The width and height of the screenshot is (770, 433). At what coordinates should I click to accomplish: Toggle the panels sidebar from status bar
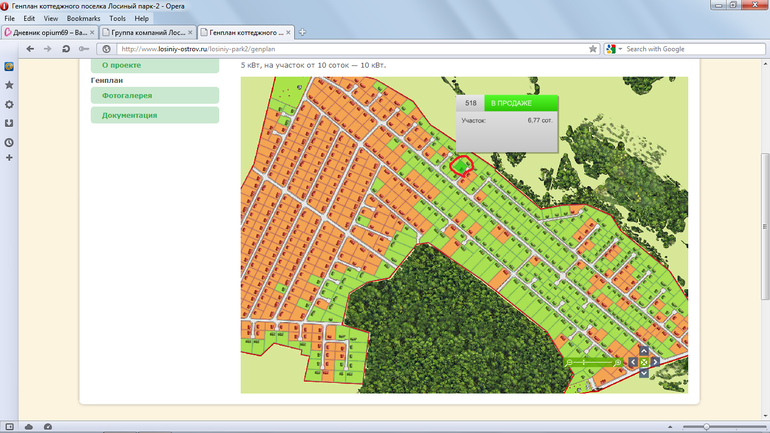point(9,427)
